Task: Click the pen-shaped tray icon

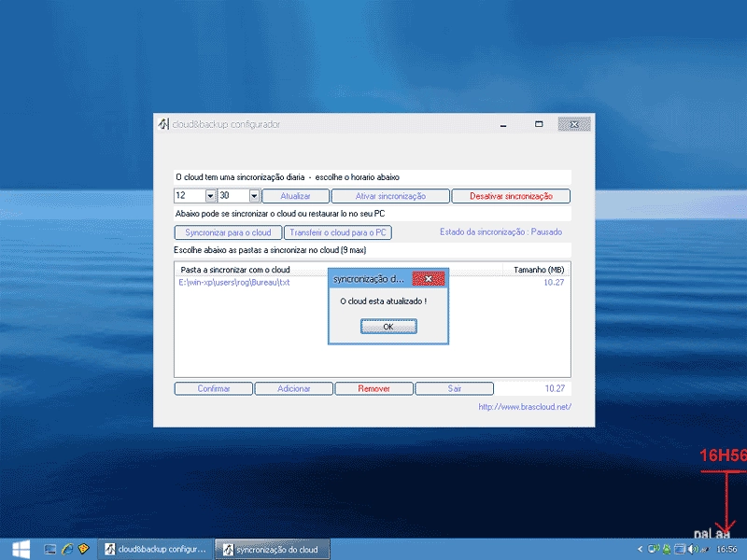Action: point(704,550)
